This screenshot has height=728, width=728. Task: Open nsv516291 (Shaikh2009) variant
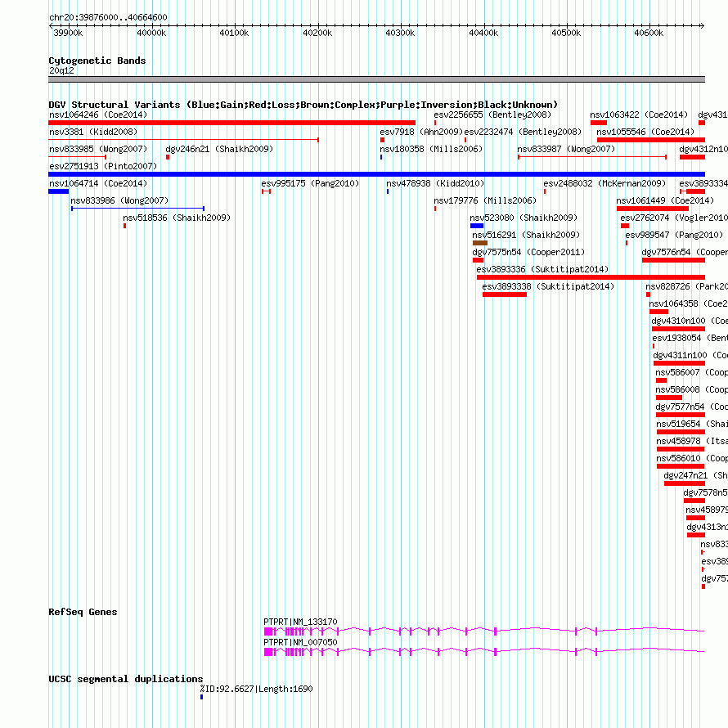526,235
